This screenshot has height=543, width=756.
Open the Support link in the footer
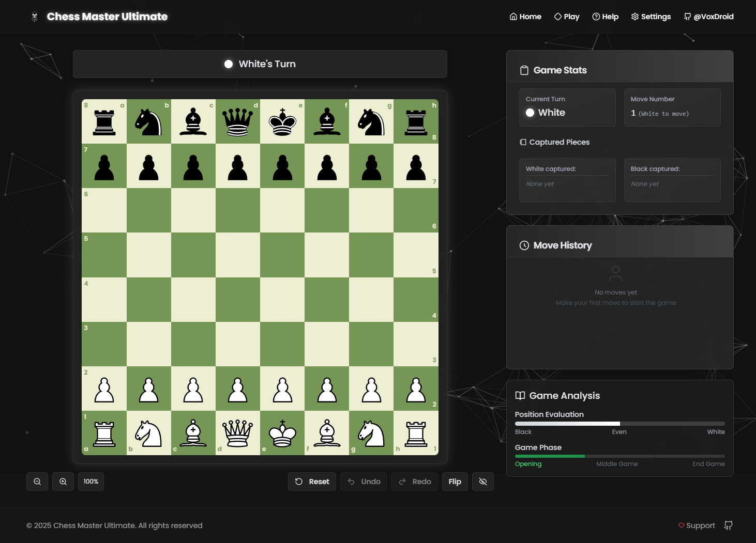(696, 525)
